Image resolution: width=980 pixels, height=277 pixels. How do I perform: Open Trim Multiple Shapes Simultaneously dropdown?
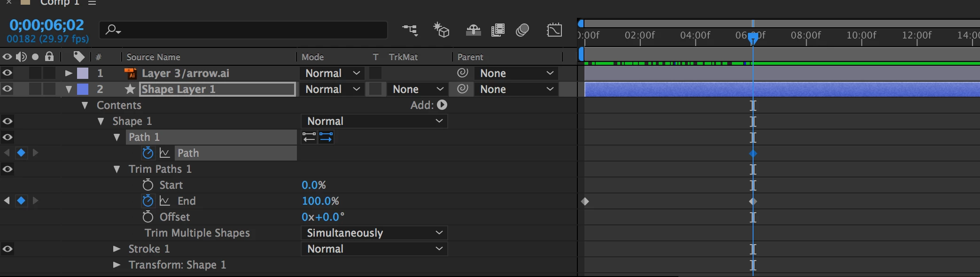(374, 233)
